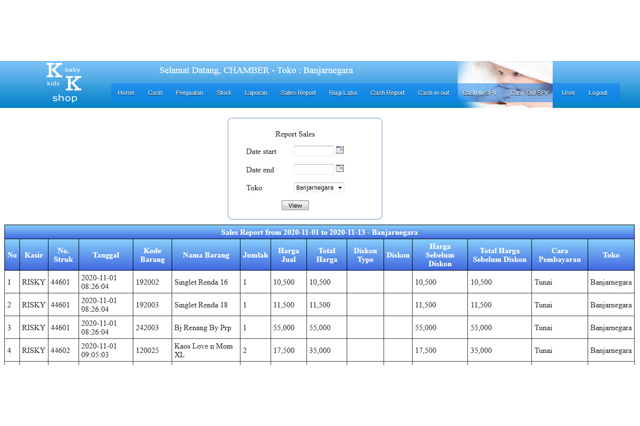This screenshot has width=640, height=426.
Task: Open the Rugi Laba report
Action: pyautogui.click(x=343, y=93)
